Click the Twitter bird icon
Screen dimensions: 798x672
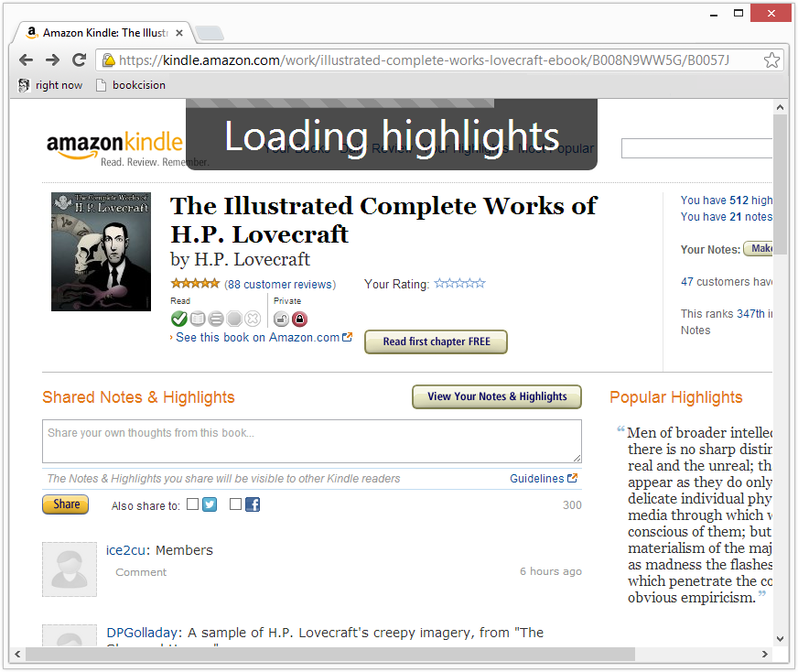click(210, 504)
